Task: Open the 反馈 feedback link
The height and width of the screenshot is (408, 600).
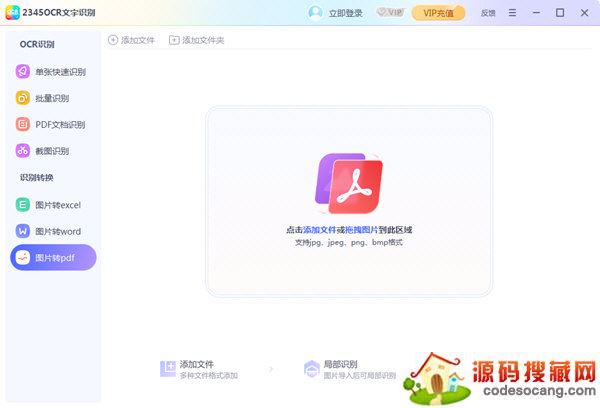Action: [x=488, y=13]
